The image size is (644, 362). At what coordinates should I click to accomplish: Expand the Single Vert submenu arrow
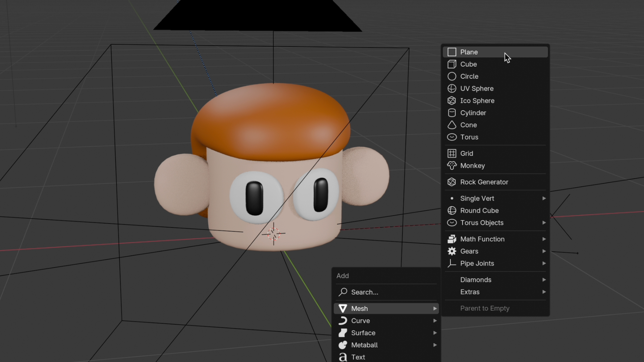pyautogui.click(x=544, y=198)
